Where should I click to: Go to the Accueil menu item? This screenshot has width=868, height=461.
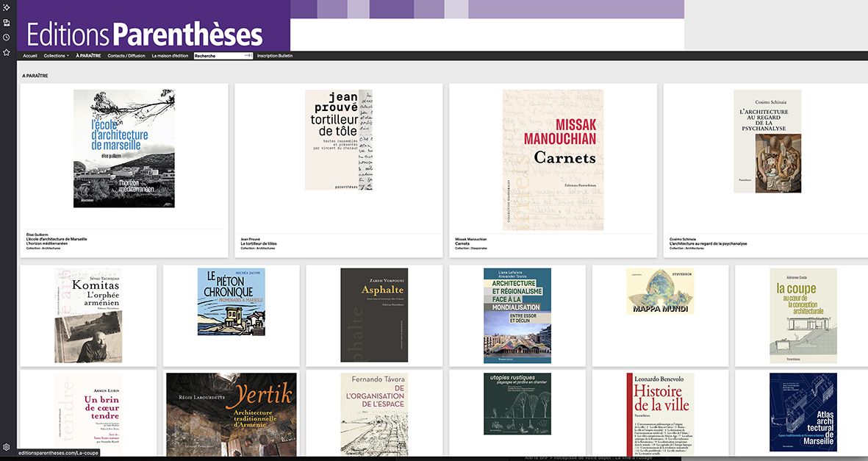point(30,56)
